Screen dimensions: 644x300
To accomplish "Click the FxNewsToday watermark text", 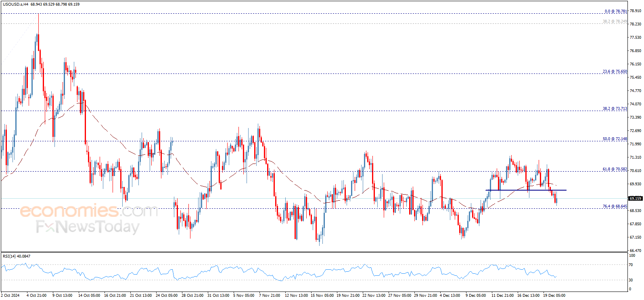I will [x=88, y=227].
